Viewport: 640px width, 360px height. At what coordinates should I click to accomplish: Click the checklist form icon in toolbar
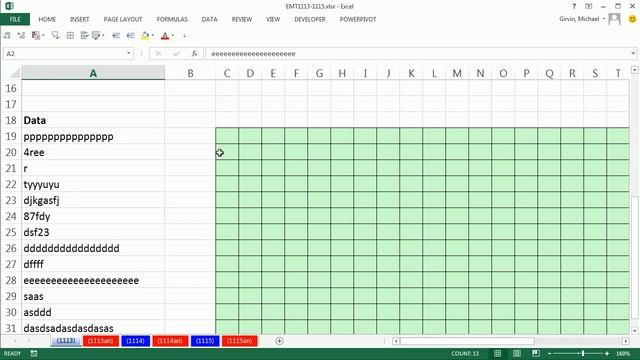(x=84, y=36)
